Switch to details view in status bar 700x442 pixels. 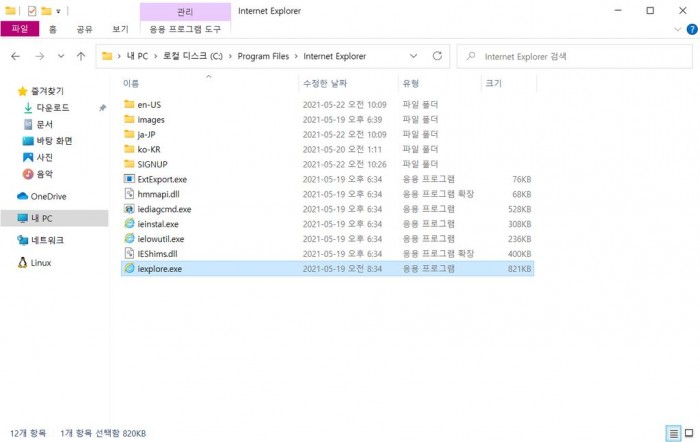click(674, 433)
